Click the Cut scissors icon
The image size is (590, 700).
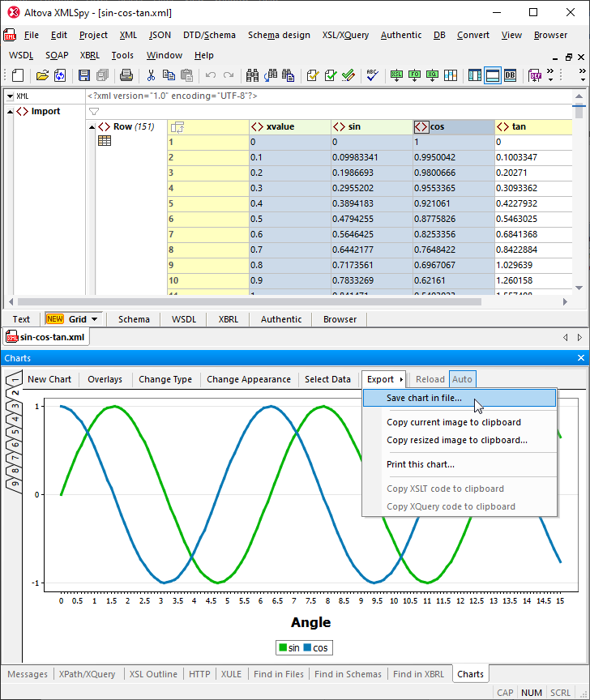pyautogui.click(x=151, y=75)
